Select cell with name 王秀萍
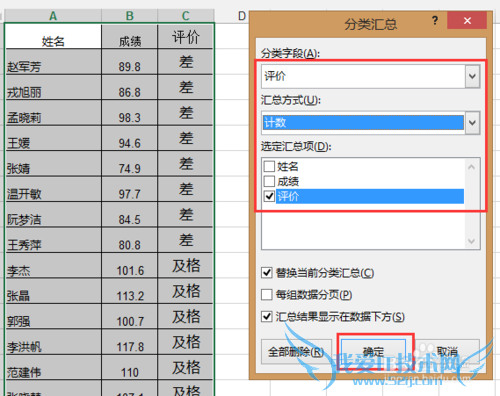The width and height of the screenshot is (500, 396). (53, 240)
